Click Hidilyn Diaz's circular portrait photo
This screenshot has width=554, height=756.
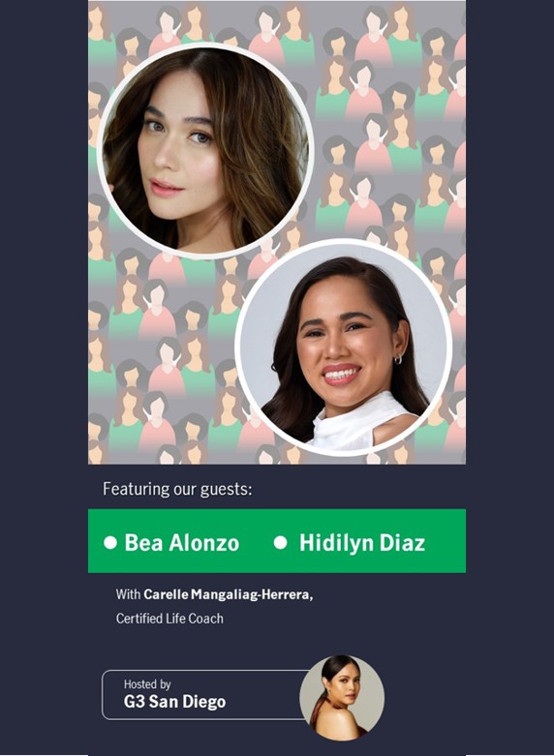tap(344, 348)
